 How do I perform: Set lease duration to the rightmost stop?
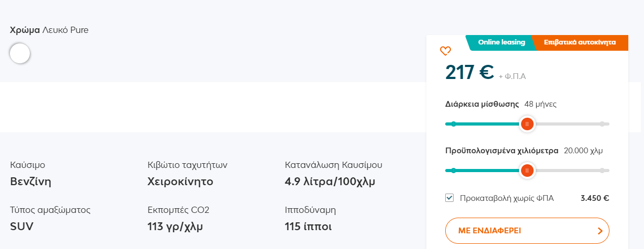602,124
